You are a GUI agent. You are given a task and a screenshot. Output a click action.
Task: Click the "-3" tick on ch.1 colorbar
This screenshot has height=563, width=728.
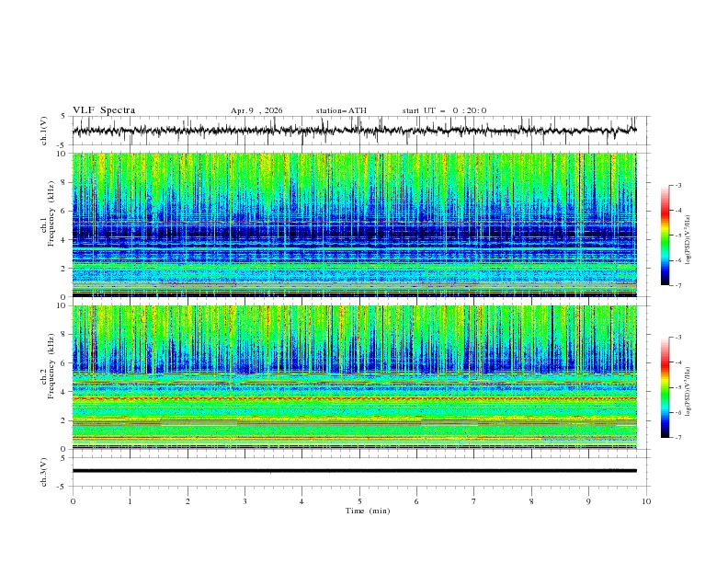(677, 186)
